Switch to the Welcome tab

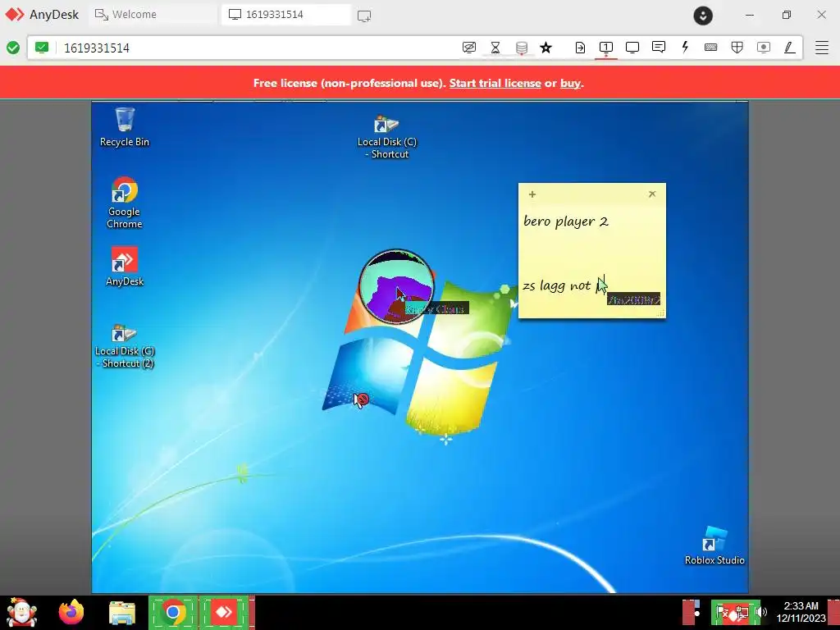pyautogui.click(x=153, y=15)
